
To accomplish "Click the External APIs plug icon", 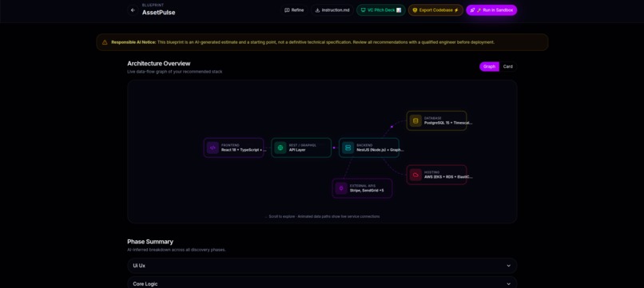I will [x=341, y=188].
